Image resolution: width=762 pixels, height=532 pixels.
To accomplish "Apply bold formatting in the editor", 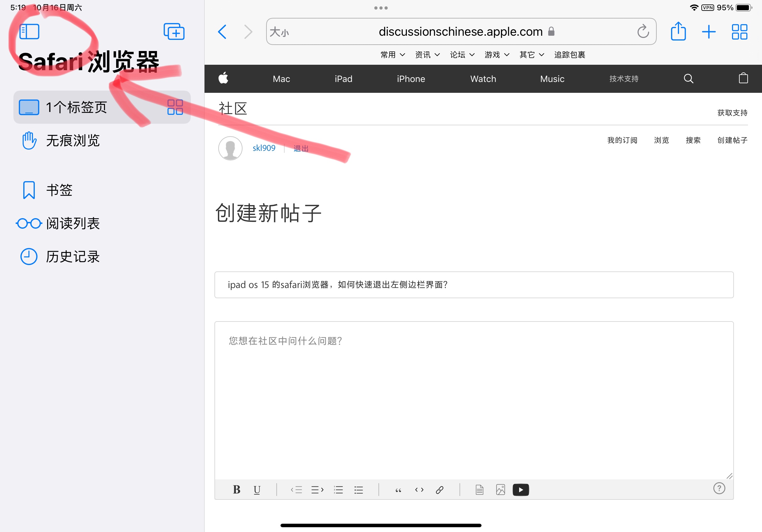I will (237, 490).
